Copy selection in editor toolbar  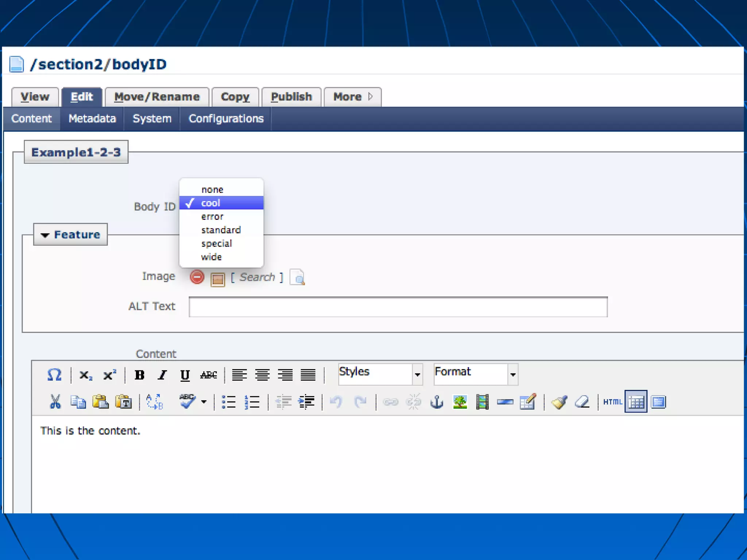tap(78, 402)
